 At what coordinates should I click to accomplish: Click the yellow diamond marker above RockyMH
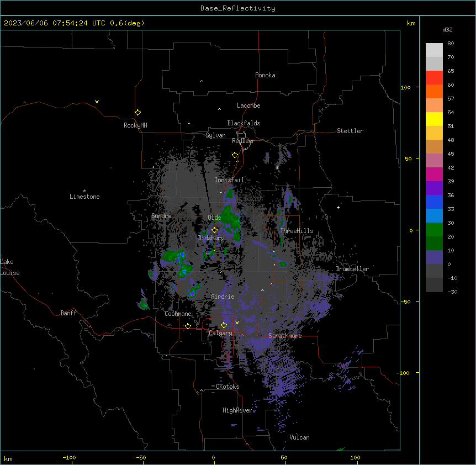[x=138, y=113]
